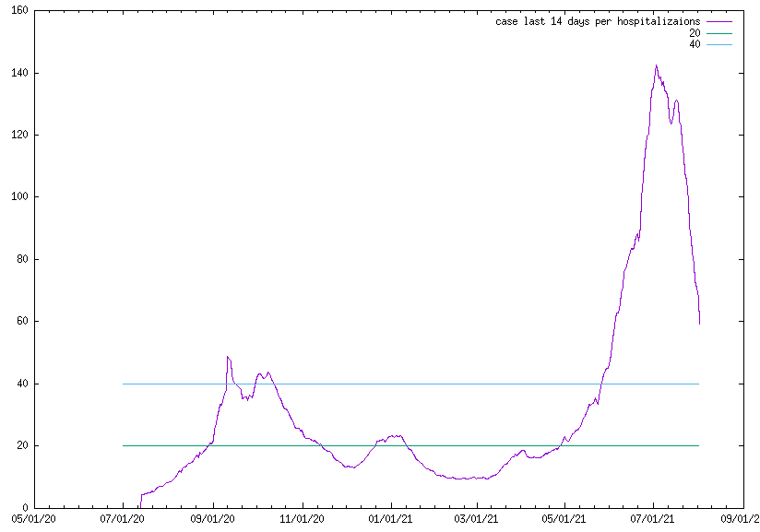
Task: Click the '40' legend label
Action: pyautogui.click(x=695, y=44)
